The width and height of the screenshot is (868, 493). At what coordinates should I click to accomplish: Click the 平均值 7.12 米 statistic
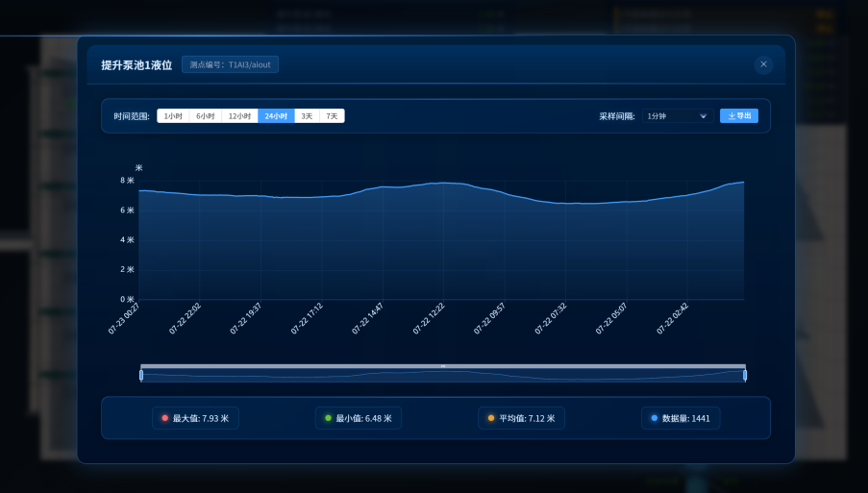click(521, 418)
